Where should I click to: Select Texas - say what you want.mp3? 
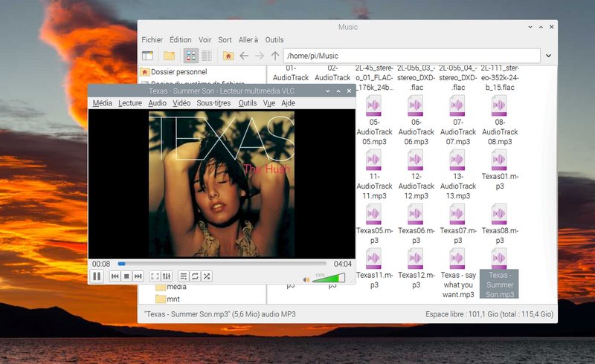coord(457,273)
